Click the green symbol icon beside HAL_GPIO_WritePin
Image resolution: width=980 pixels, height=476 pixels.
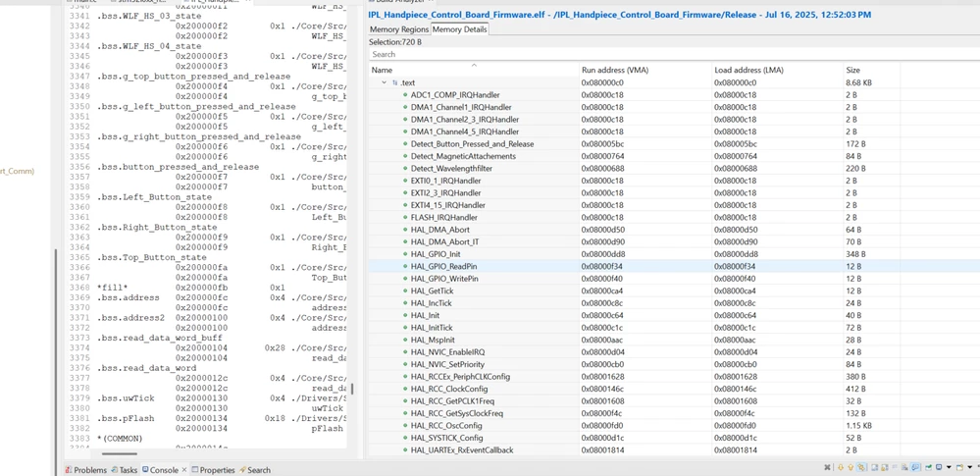(404, 279)
